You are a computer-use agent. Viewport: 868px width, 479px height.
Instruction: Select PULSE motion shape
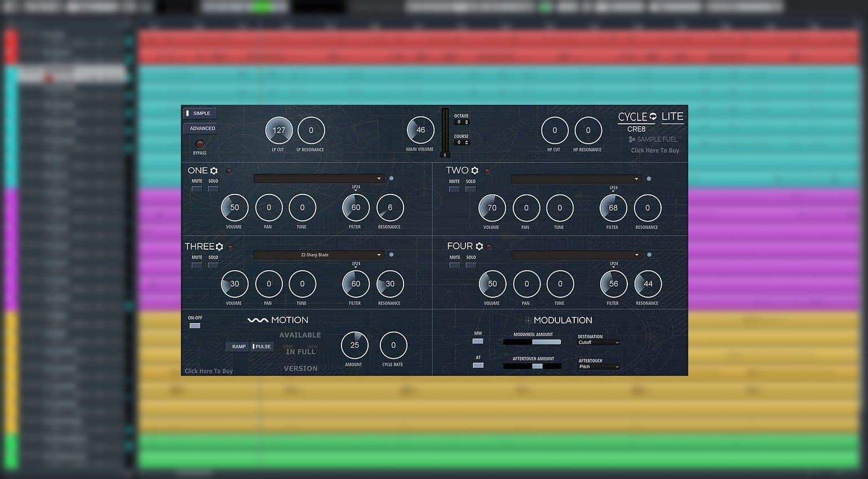coord(262,347)
